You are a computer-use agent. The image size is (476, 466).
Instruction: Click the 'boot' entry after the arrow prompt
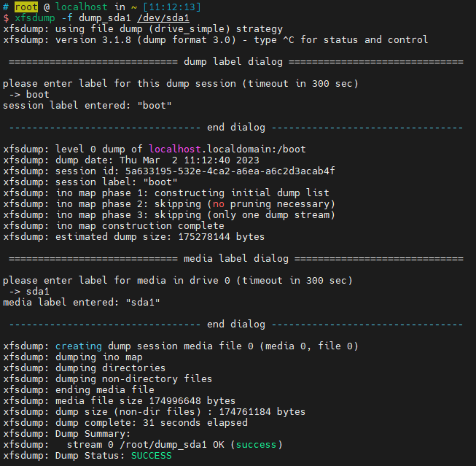pos(38,94)
